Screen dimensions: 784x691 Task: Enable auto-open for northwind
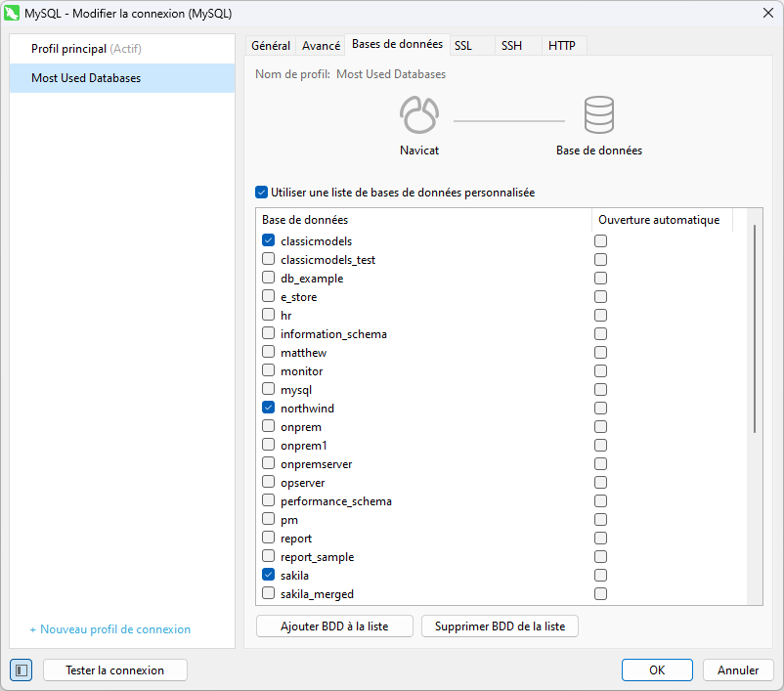point(600,408)
